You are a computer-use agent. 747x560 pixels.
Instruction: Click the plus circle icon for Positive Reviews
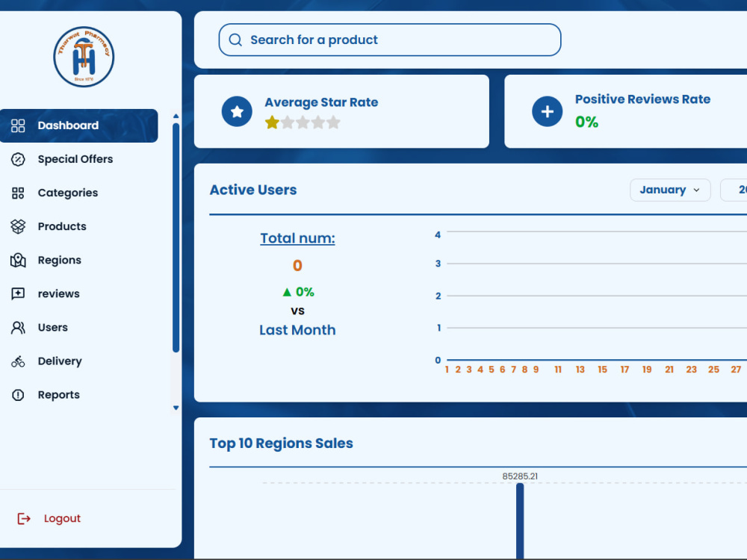click(x=548, y=111)
